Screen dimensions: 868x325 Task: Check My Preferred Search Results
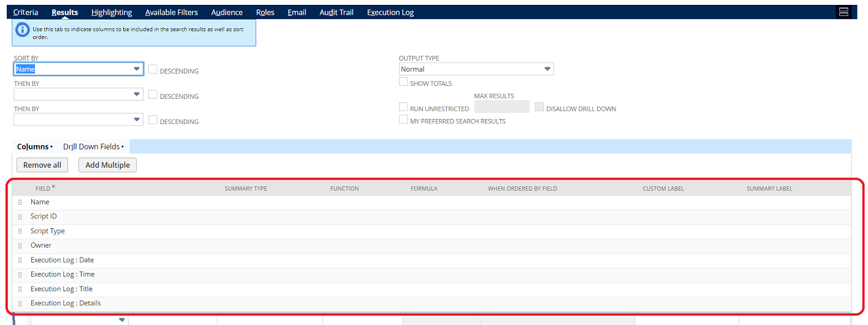pyautogui.click(x=403, y=120)
